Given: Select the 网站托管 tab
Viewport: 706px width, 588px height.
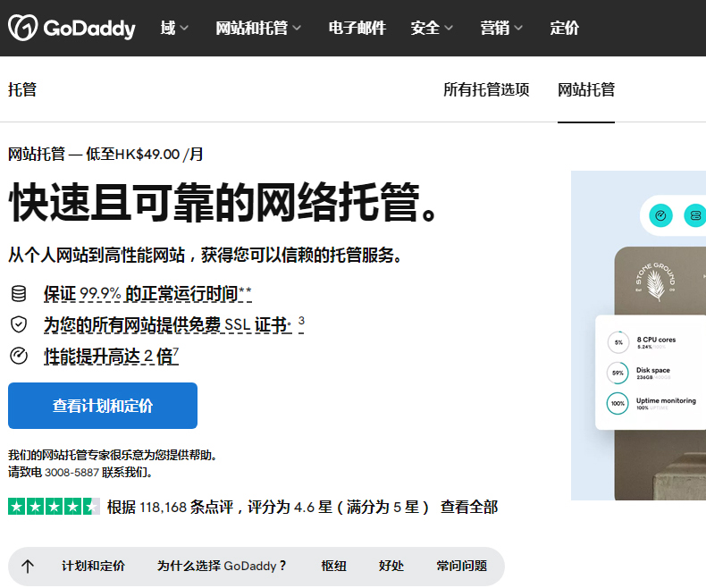Looking at the screenshot, I should (586, 89).
